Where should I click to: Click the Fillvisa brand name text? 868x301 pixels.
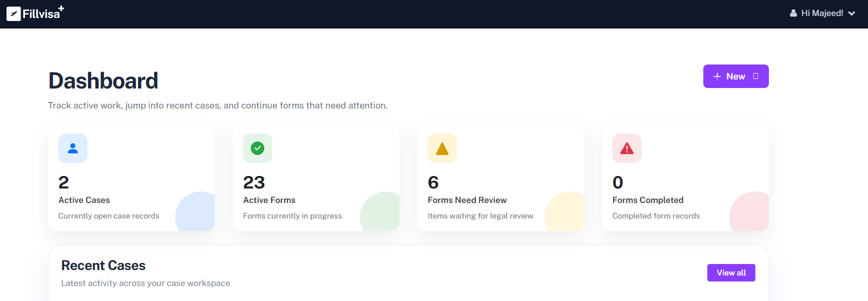(42, 14)
